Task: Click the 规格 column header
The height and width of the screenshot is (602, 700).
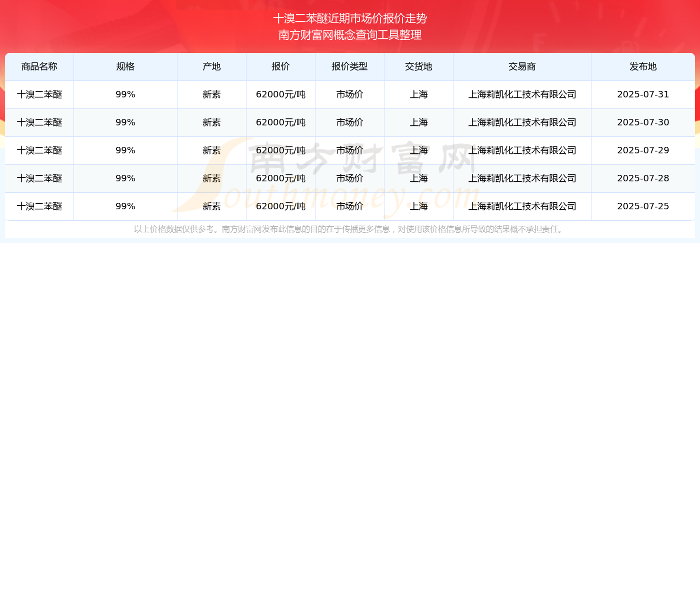Action: 125,66
